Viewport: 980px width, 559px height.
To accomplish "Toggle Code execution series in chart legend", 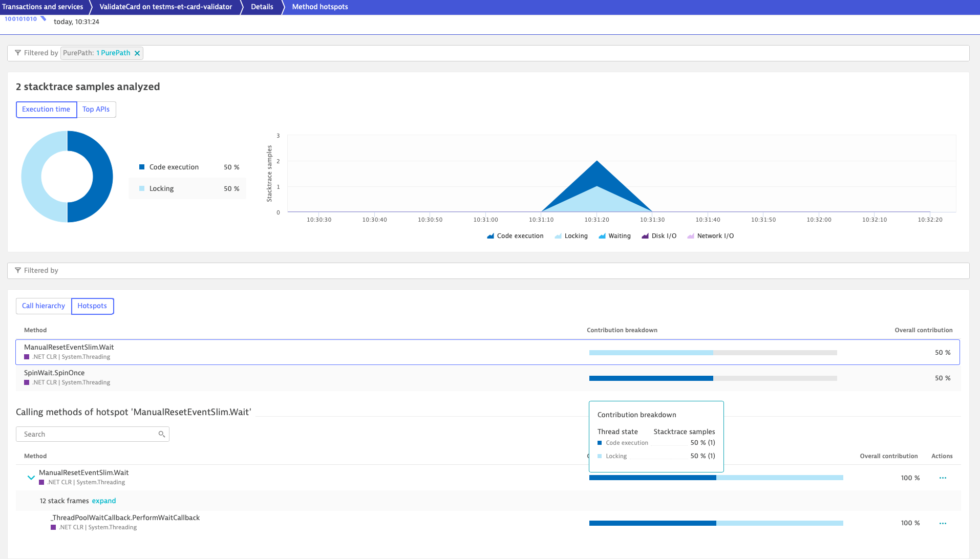I will tap(515, 236).
